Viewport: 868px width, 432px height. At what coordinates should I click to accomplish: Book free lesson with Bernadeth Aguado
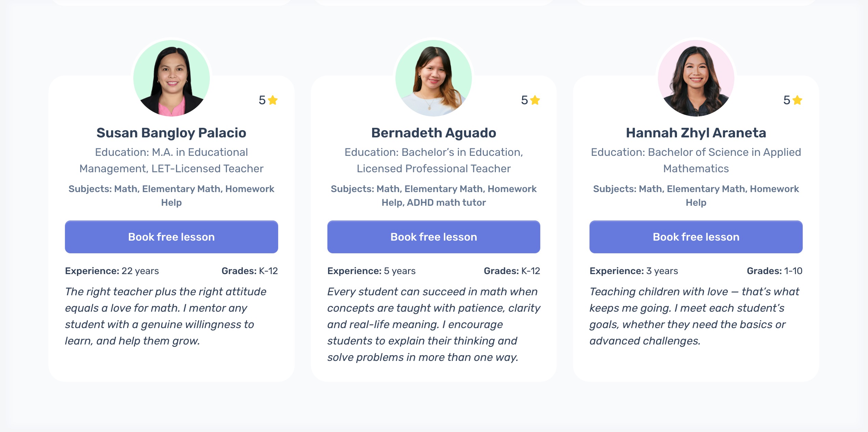(x=434, y=237)
